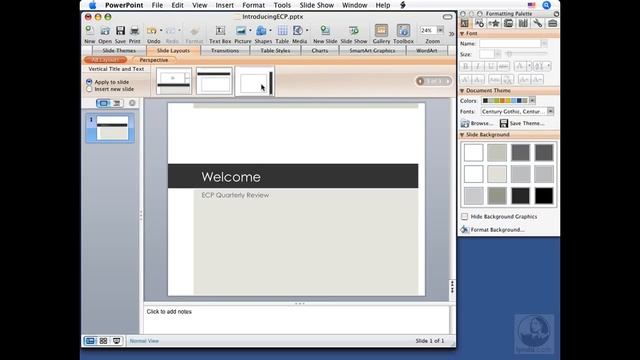Click the Open file toolbar icon
Screen dimensions: 640x360
point(105,31)
